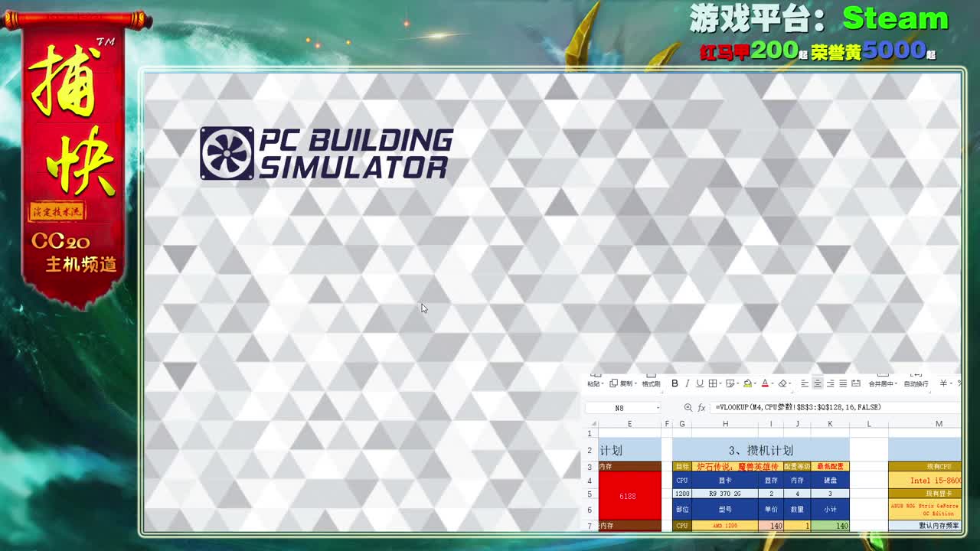Click the 现有CPU header cell
980x551 pixels.
coord(925,466)
